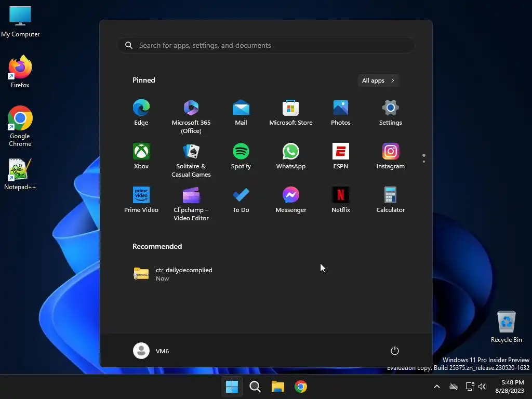Open network status tray icon
Viewport: 532px width, 399px height.
[470, 387]
